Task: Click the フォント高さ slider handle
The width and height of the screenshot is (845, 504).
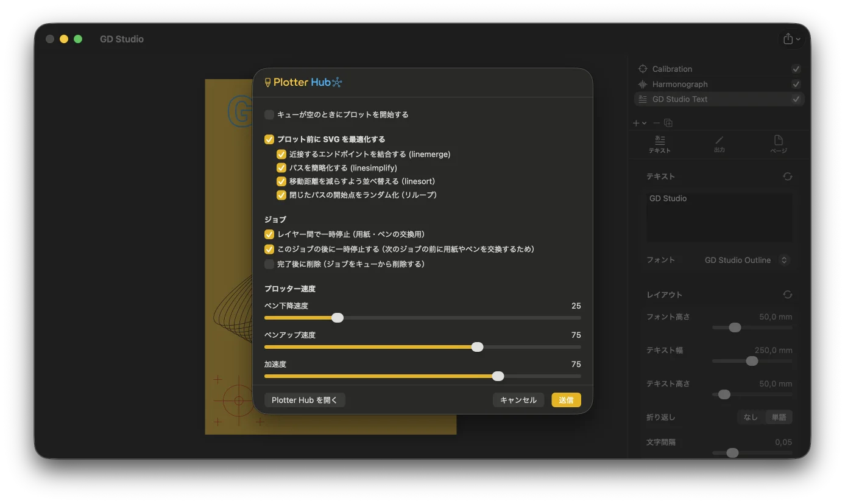Action: [735, 327]
